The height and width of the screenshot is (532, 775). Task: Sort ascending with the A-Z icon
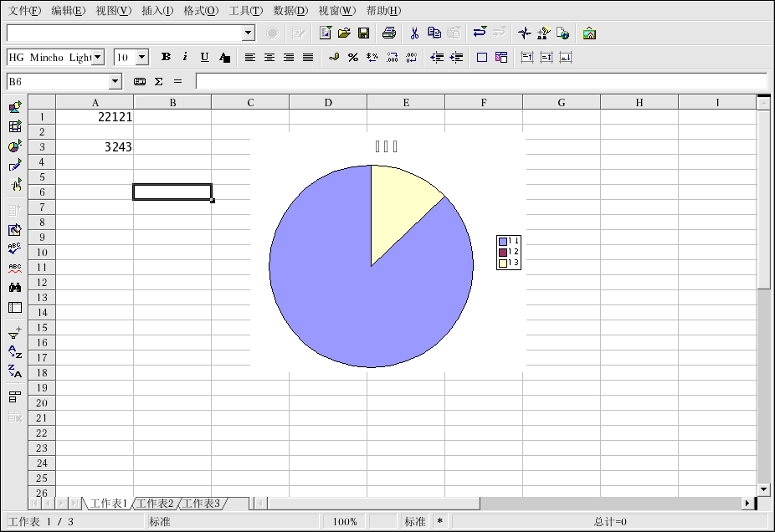pyautogui.click(x=15, y=352)
